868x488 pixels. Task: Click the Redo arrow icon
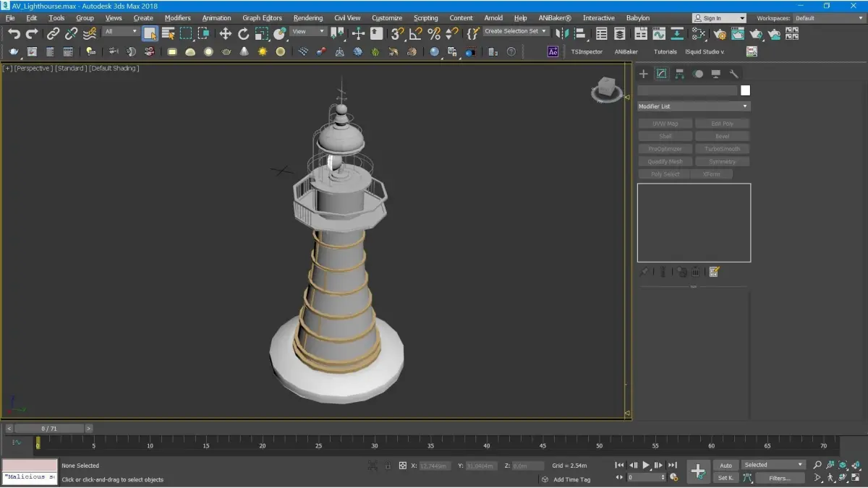[32, 33]
